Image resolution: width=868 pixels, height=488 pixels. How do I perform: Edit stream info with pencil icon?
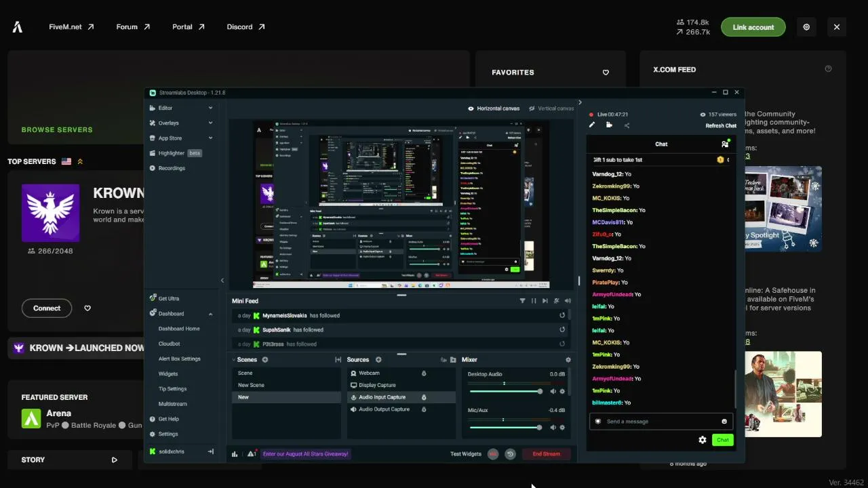(x=591, y=125)
